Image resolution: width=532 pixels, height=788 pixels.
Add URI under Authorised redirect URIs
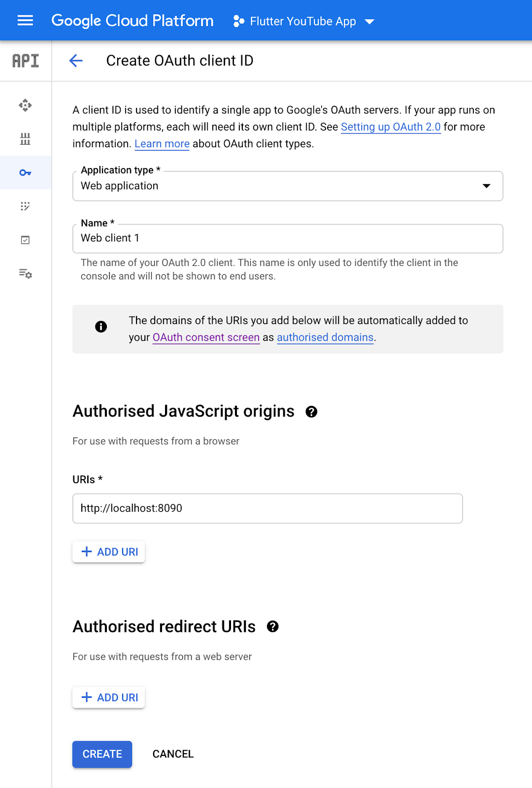[109, 697]
